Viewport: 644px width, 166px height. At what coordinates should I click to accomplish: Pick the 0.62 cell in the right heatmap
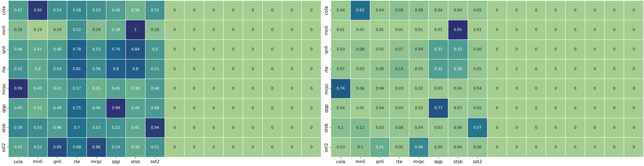click(360, 10)
